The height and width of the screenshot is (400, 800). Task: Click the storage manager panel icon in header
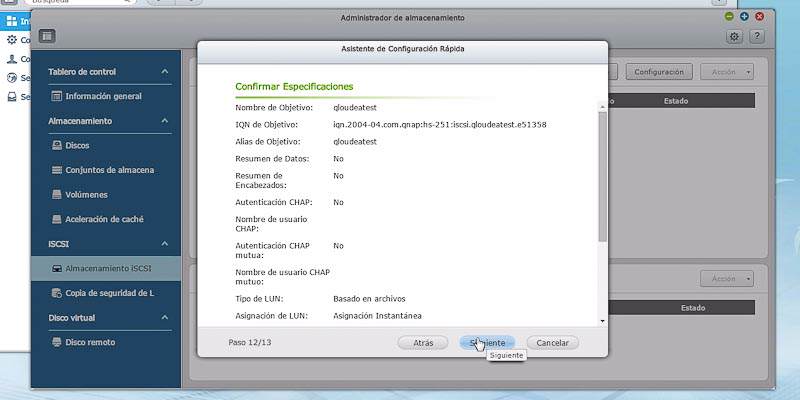coord(47,36)
